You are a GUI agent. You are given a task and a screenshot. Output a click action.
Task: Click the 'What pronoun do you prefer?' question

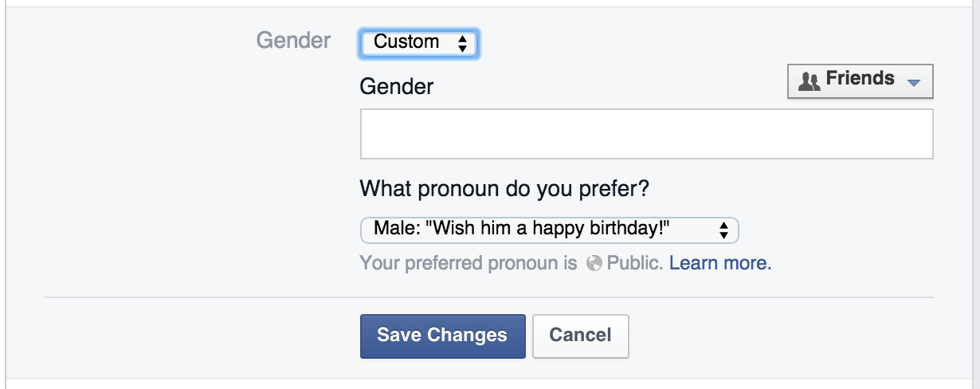pos(504,190)
